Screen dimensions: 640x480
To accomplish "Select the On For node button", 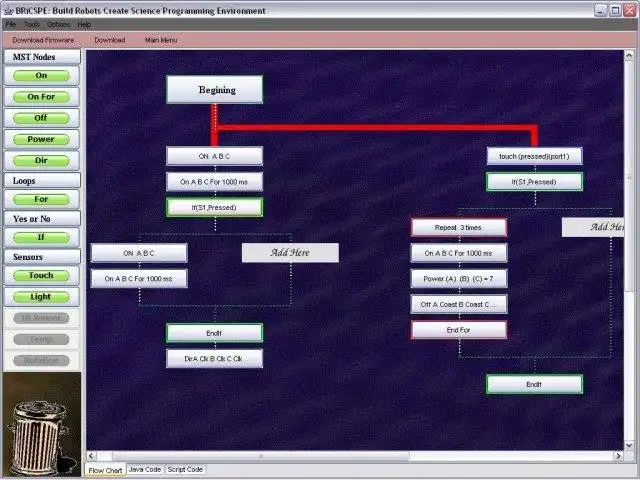I will pyautogui.click(x=41, y=97).
